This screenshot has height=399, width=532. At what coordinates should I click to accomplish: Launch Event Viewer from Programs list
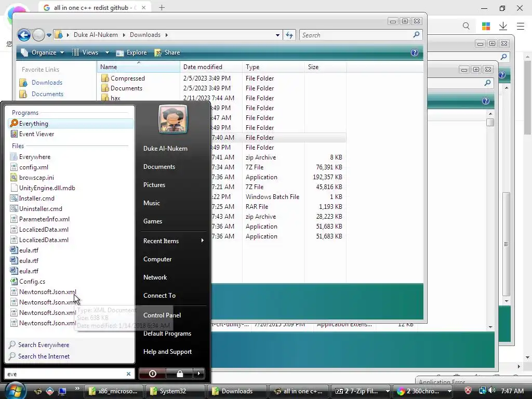point(71,134)
